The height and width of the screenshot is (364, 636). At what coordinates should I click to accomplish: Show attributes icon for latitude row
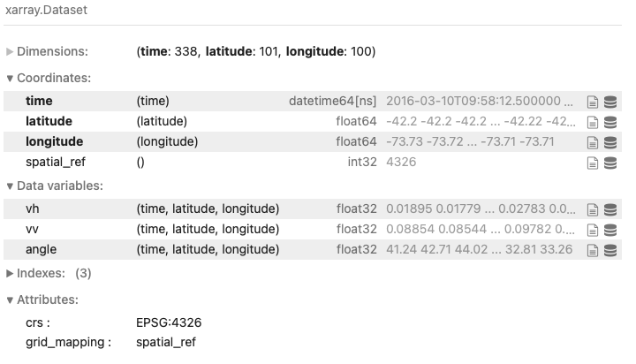tap(592, 122)
